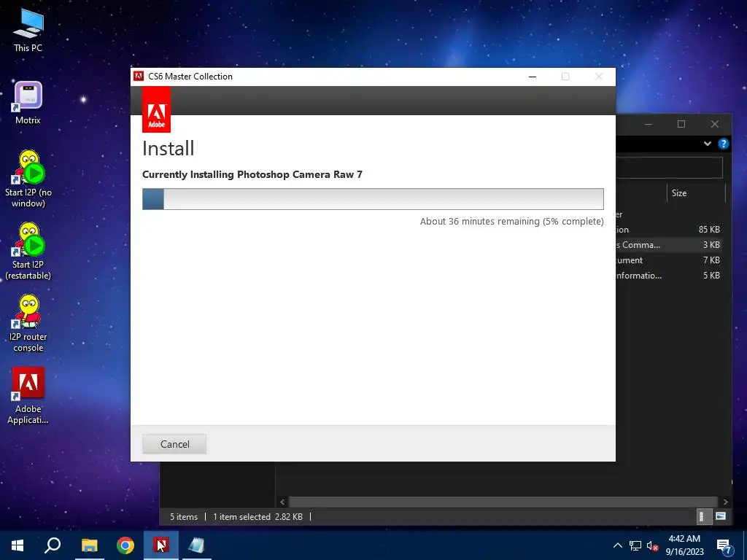Open network status tray icon
Screen dimensions: 747x560
pos(635,545)
